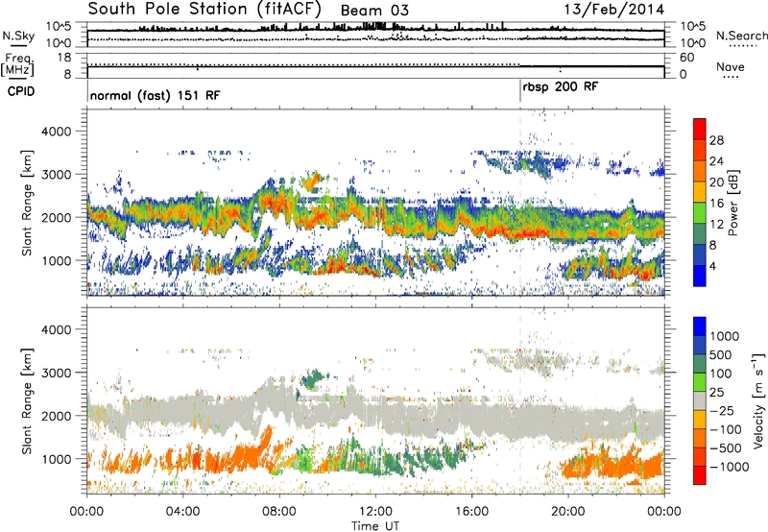Click the '4' Power colorbar tick value
768x532 pixels.
point(712,266)
